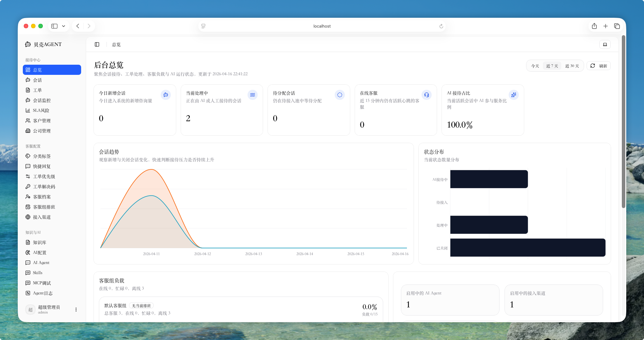Screen dimensions: 644x340
Task: Click the sparkle icon on AI接待占比 card
Action: click(513, 95)
